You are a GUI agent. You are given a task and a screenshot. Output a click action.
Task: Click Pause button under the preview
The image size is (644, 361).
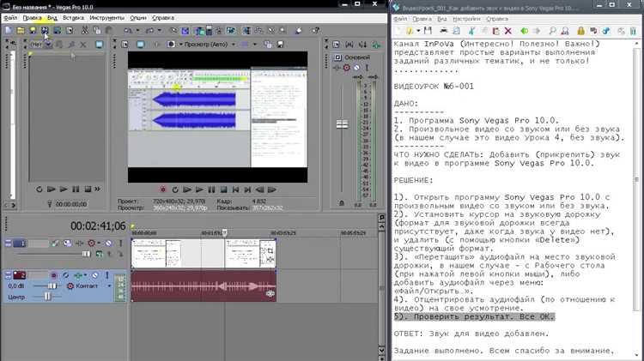(211, 190)
